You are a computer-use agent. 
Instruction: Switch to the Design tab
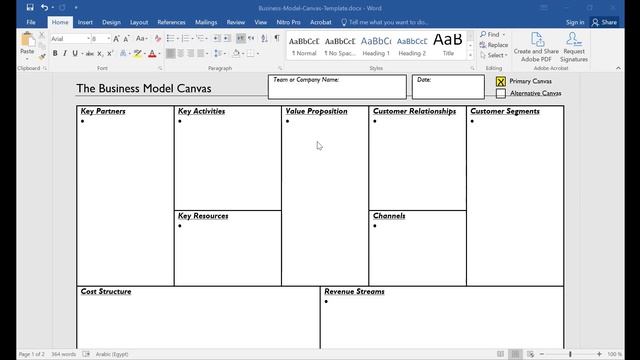coord(111,22)
